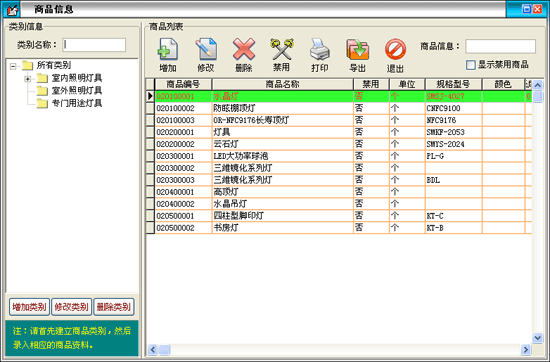Screen dimensions: 550x362
Task: Select product LED大功率球泡
Action: (241, 156)
